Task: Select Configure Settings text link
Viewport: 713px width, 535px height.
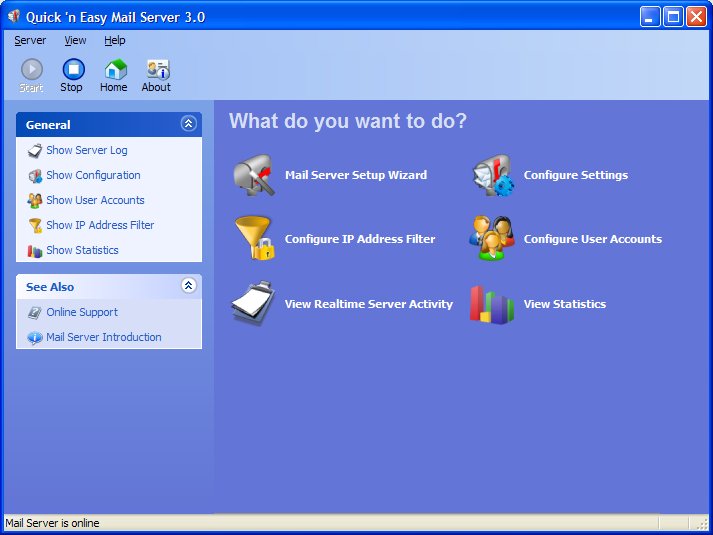Action: (576, 175)
